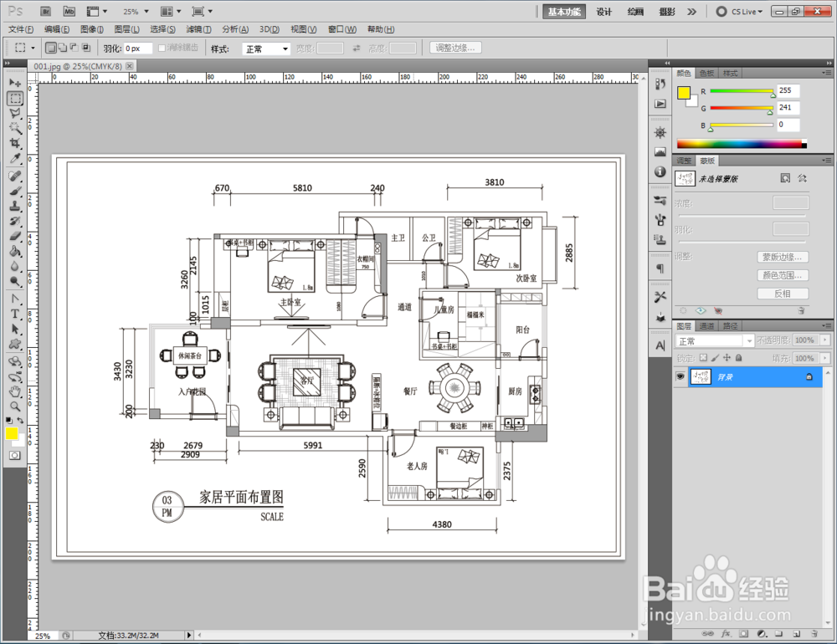Open the opacity 100% dropdown arrow

(825, 340)
